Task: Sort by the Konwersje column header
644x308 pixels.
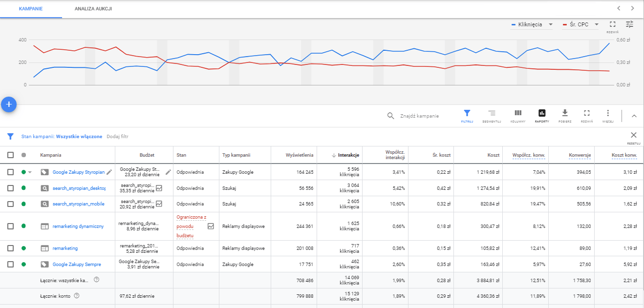Action: tap(580, 155)
